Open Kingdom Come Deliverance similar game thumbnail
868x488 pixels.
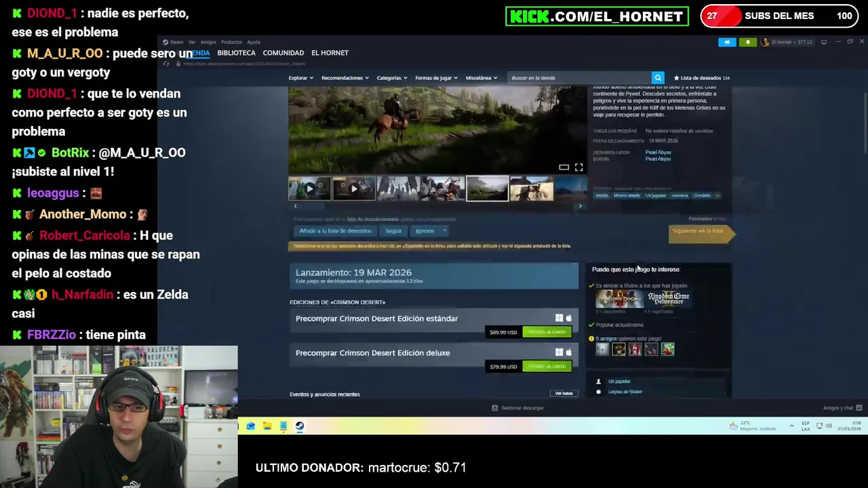click(668, 298)
